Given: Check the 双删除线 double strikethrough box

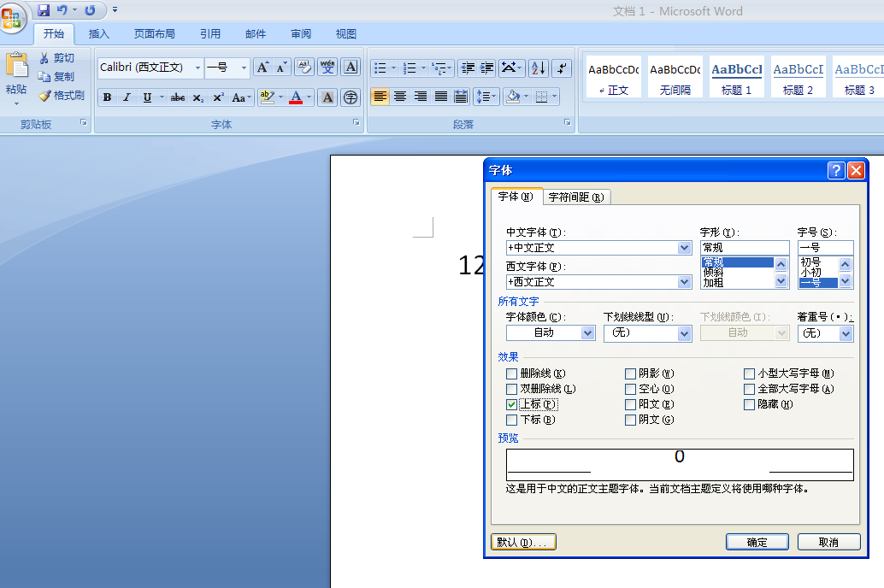Looking at the screenshot, I should [x=511, y=389].
